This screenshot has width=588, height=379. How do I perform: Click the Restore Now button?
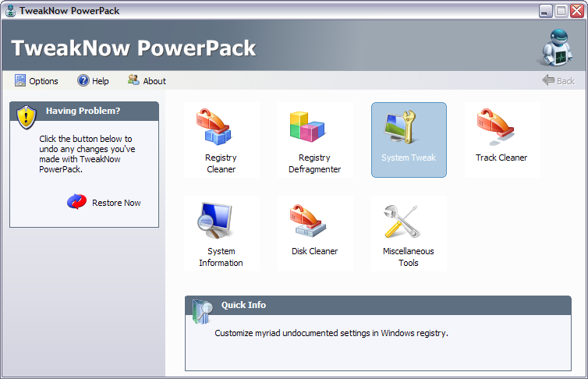tap(104, 202)
